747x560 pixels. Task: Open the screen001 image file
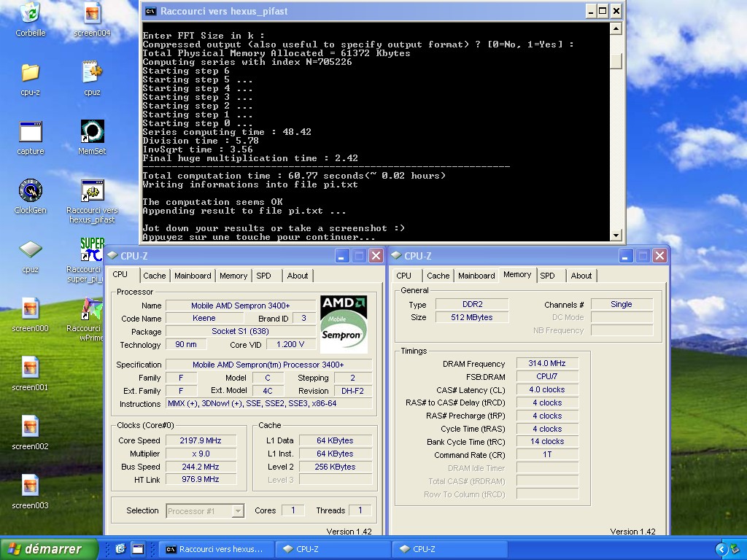[x=30, y=367]
